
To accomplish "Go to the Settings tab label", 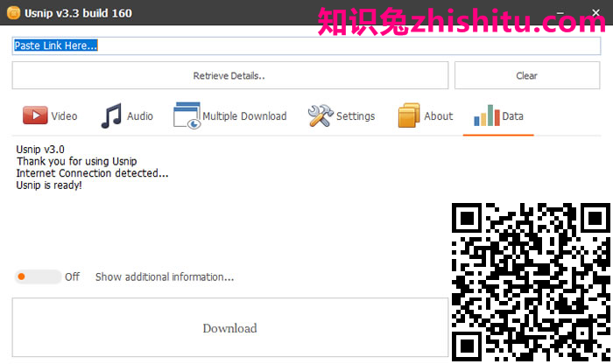I will (x=356, y=116).
